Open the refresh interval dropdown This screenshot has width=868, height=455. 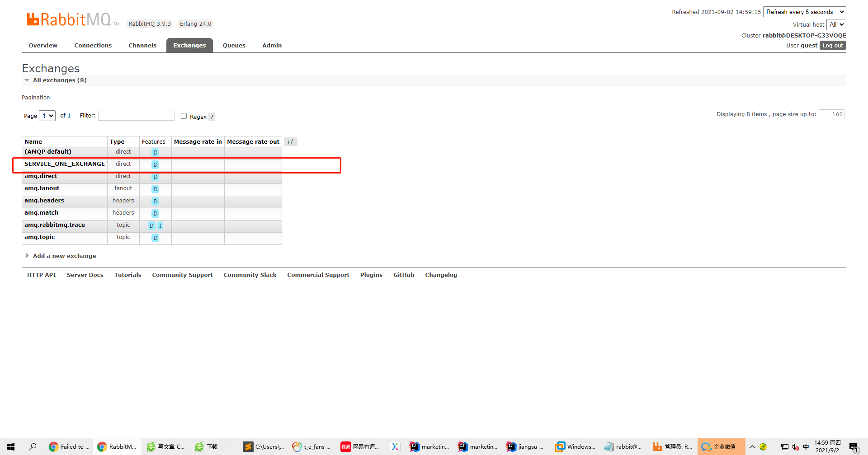804,12
